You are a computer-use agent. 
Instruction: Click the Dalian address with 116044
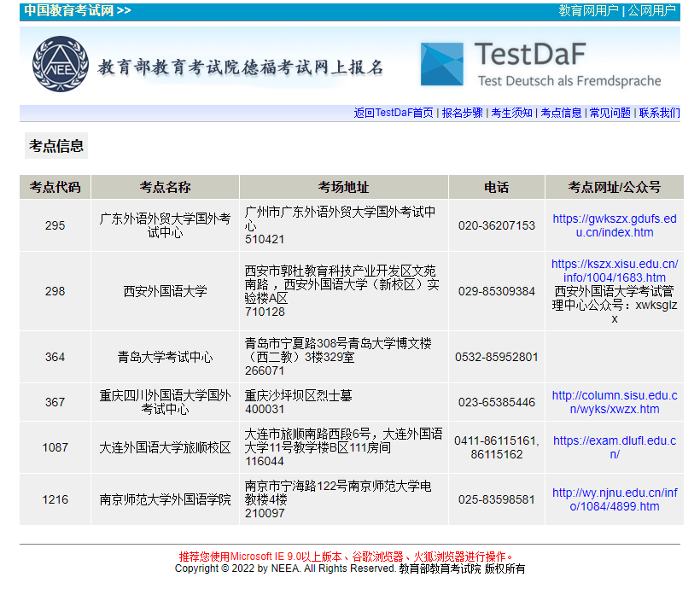pos(344,447)
